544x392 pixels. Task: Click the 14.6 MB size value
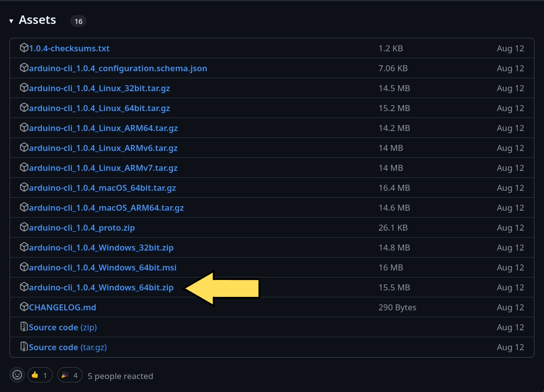(x=394, y=208)
